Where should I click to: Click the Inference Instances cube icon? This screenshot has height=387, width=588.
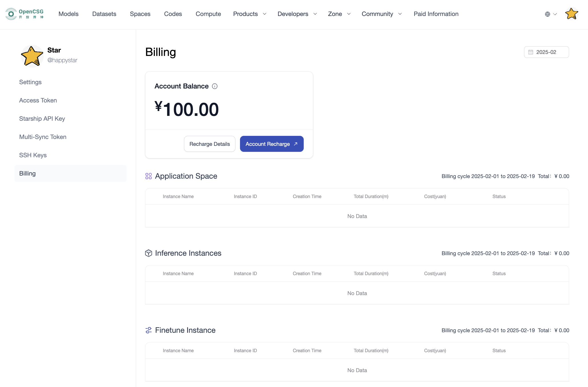[149, 253]
